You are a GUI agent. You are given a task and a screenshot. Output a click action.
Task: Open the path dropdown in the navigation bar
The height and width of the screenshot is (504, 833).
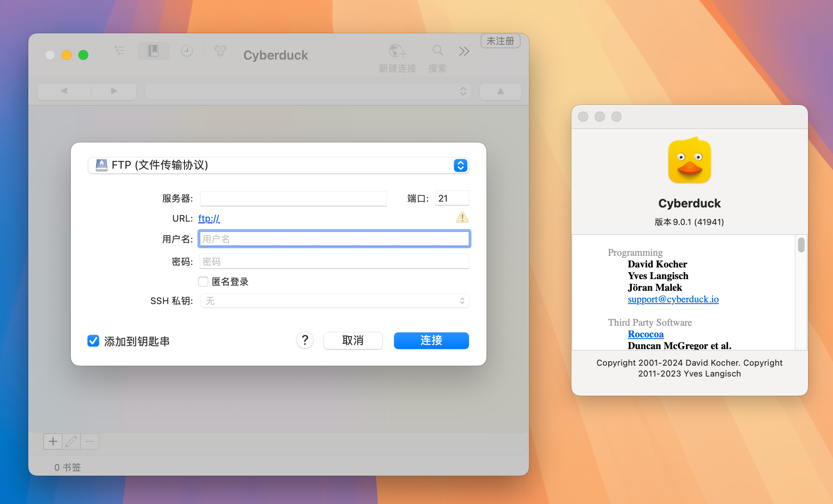click(x=308, y=91)
